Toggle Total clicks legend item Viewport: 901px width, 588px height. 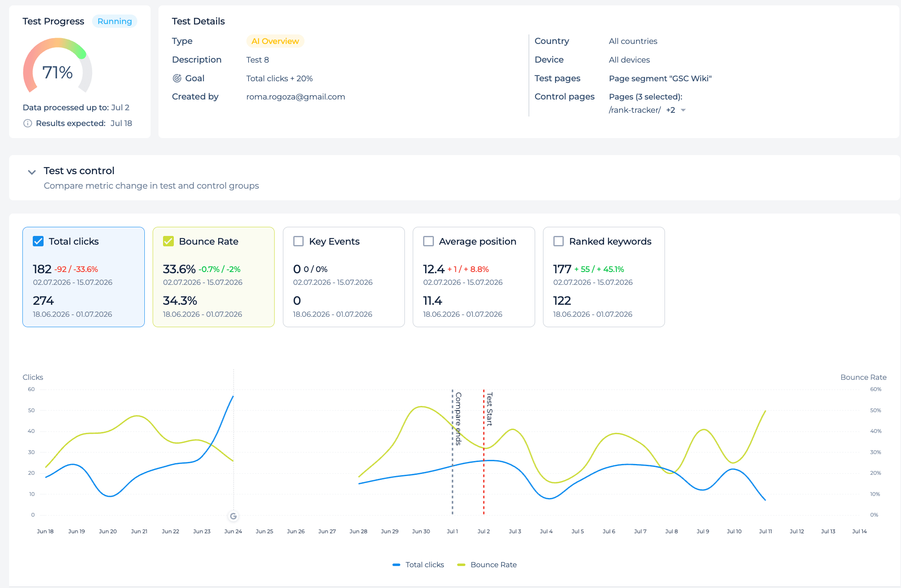[418, 565]
